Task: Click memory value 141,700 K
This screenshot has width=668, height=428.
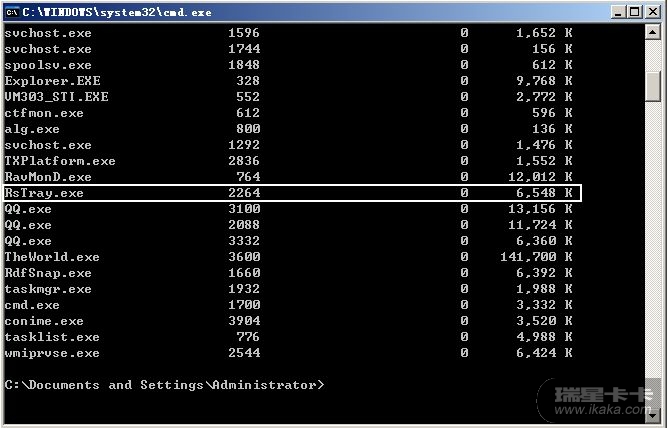Action: (x=536, y=257)
